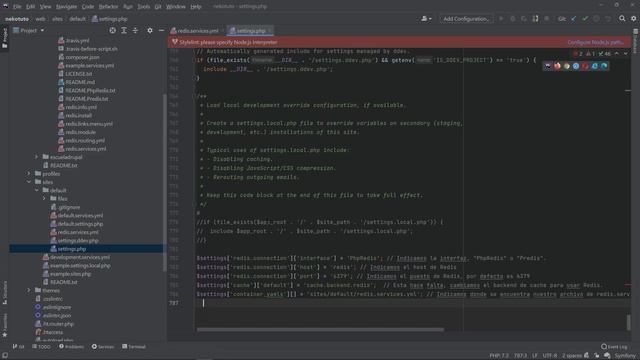Expand the profiles folder
Image resolution: width=640 pixels, height=360 pixels.
(29, 174)
